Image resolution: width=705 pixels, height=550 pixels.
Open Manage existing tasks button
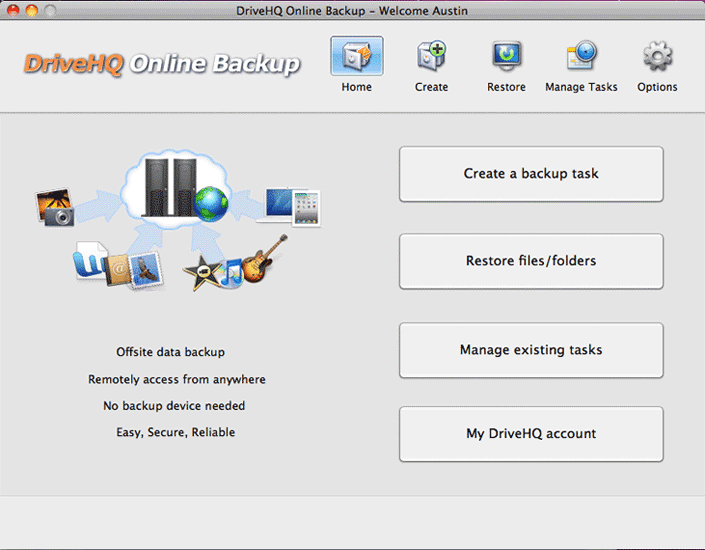531,350
